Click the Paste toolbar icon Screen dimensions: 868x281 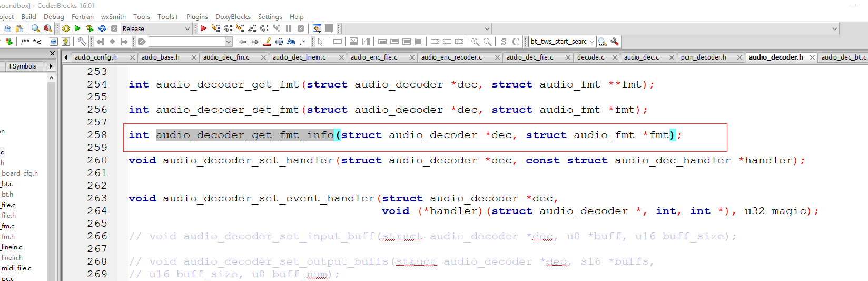tap(19, 28)
